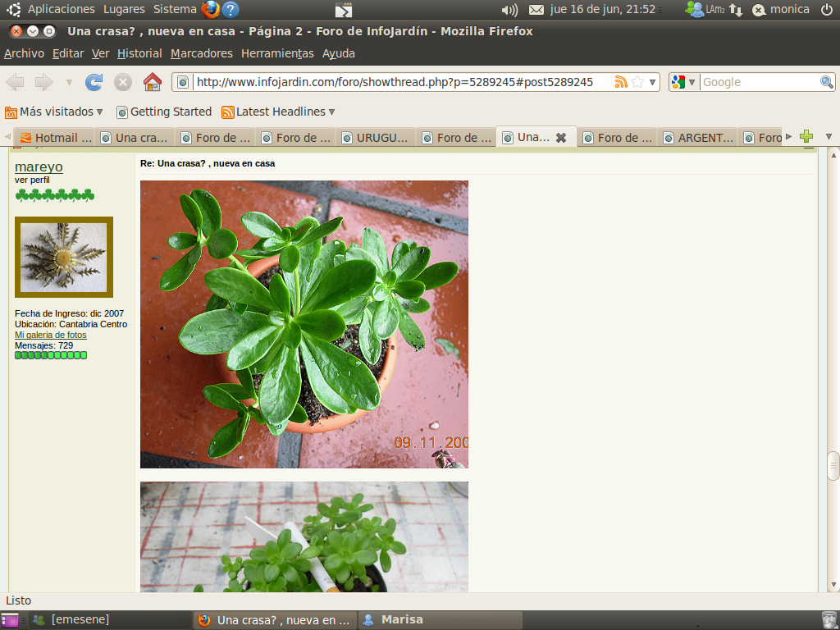The image size is (840, 630).
Task: Switch to [emesene] taskbar window
Action: pyautogui.click(x=110, y=620)
